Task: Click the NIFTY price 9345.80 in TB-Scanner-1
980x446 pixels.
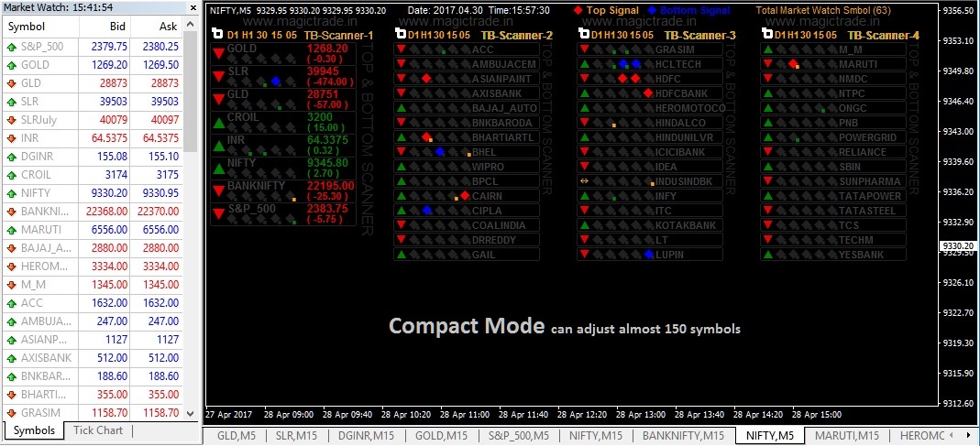Action: coord(325,162)
